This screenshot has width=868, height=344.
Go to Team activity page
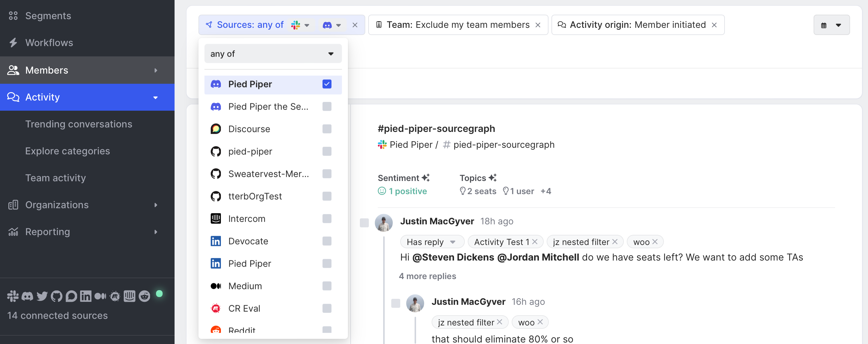pos(56,178)
